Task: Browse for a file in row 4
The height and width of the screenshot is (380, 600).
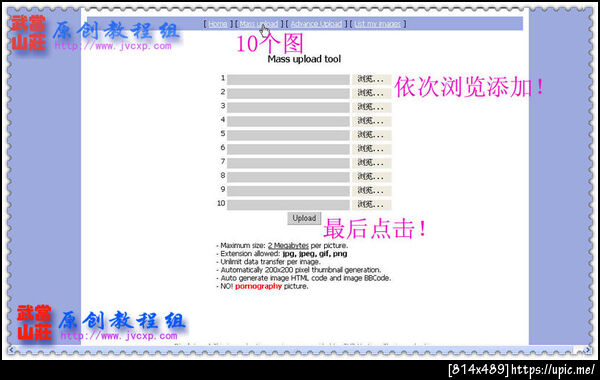Action: coord(371,121)
